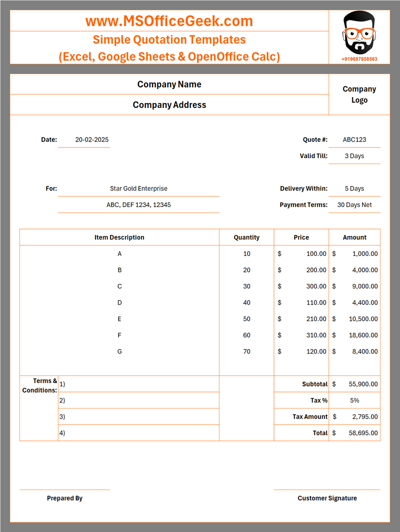Select the quote number ABC123 field
400x532 pixels.
coord(354,140)
